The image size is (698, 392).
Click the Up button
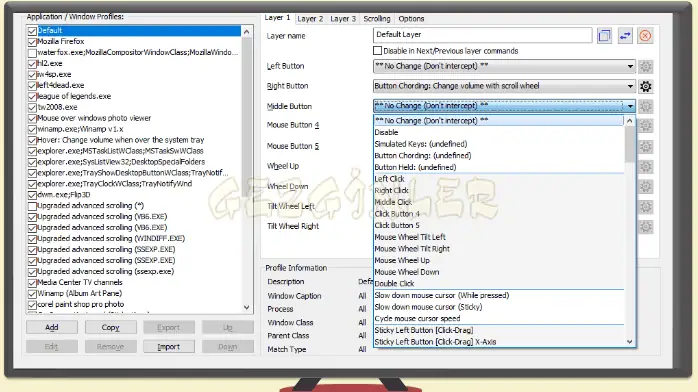[227, 327]
